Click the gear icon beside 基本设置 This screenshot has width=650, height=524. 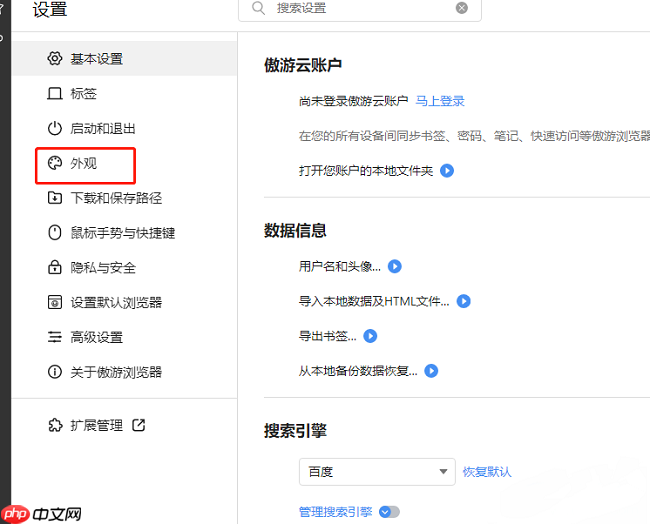click(x=55, y=58)
